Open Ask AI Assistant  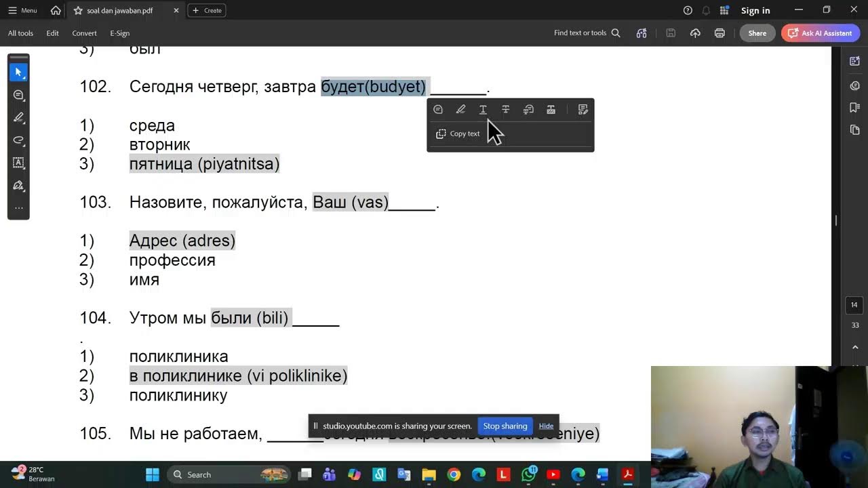click(821, 33)
